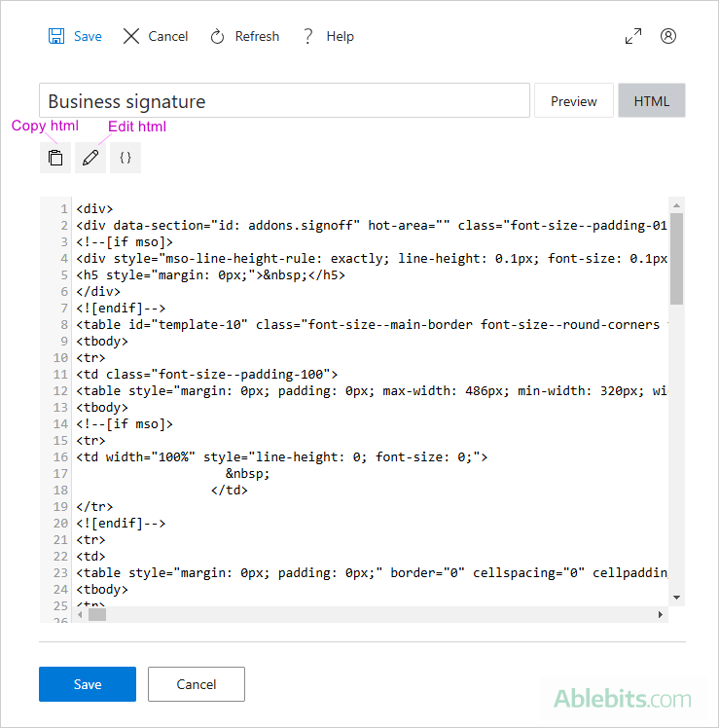The width and height of the screenshot is (719, 728).
Task: Click the Copy html clipboard icon
Action: click(x=55, y=158)
